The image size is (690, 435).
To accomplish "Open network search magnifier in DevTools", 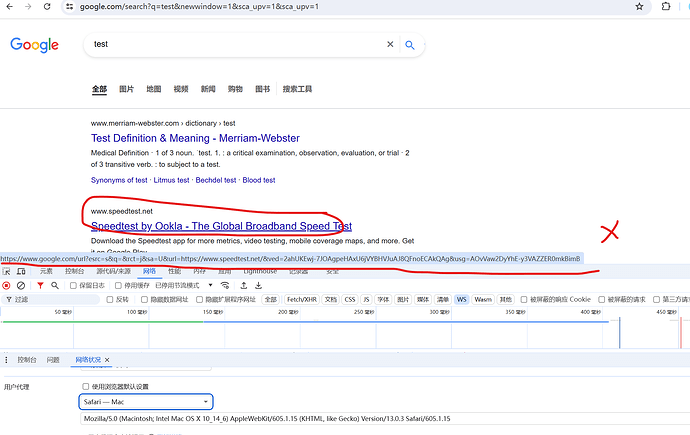I will (x=55, y=285).
